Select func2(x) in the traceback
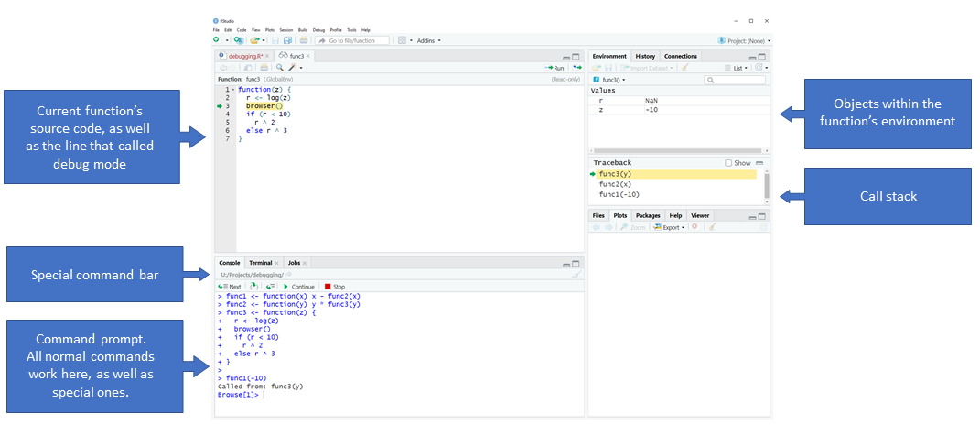This screenshot has width=980, height=425. [x=615, y=185]
